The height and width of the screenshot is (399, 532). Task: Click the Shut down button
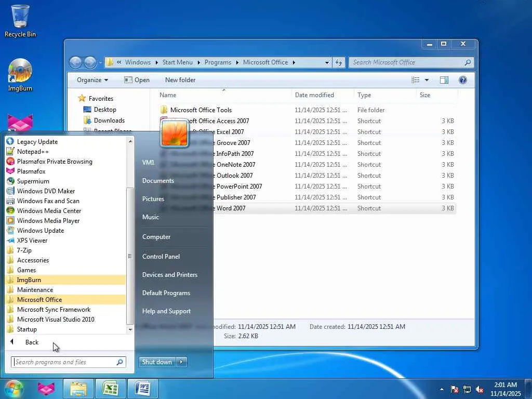tap(157, 362)
